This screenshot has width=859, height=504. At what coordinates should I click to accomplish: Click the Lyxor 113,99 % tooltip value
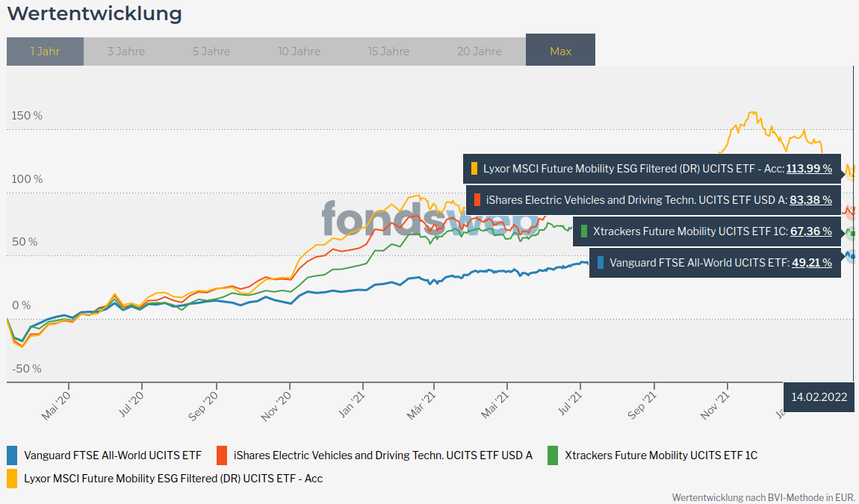tap(809, 169)
